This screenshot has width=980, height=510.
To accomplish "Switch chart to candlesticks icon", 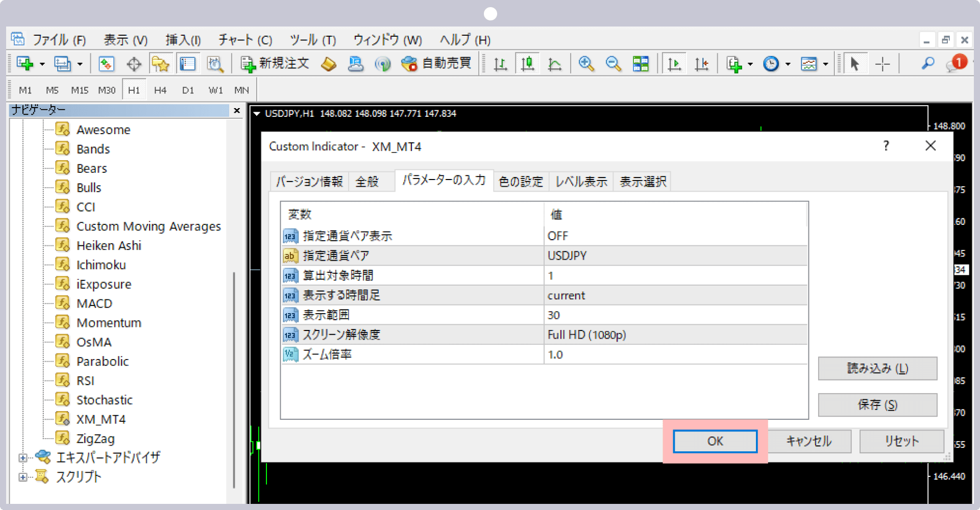I will (x=527, y=64).
